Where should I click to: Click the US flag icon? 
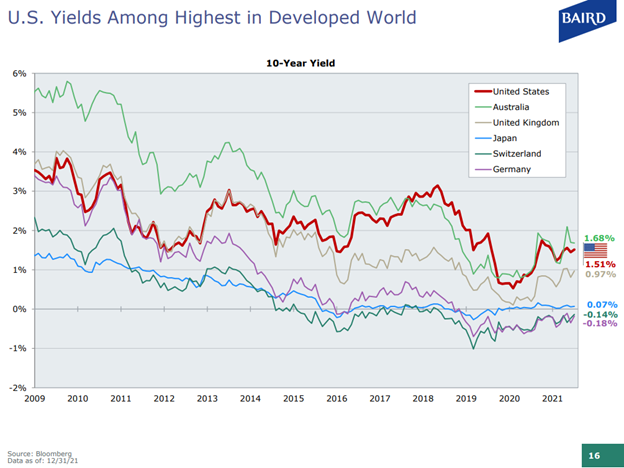[595, 251]
